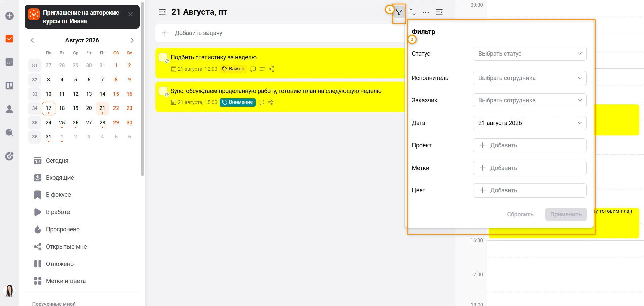Open the tasks checkmark icon in left rail
This screenshot has width=644, height=306.
(x=10, y=39)
